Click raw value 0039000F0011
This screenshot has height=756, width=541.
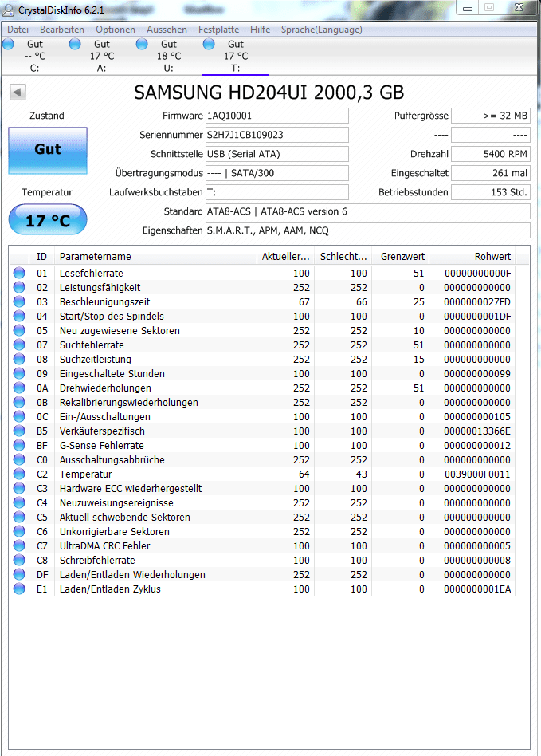coord(477,474)
